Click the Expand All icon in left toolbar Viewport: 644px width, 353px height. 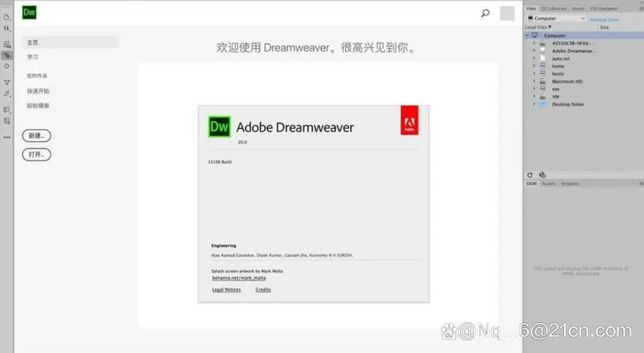[6, 82]
